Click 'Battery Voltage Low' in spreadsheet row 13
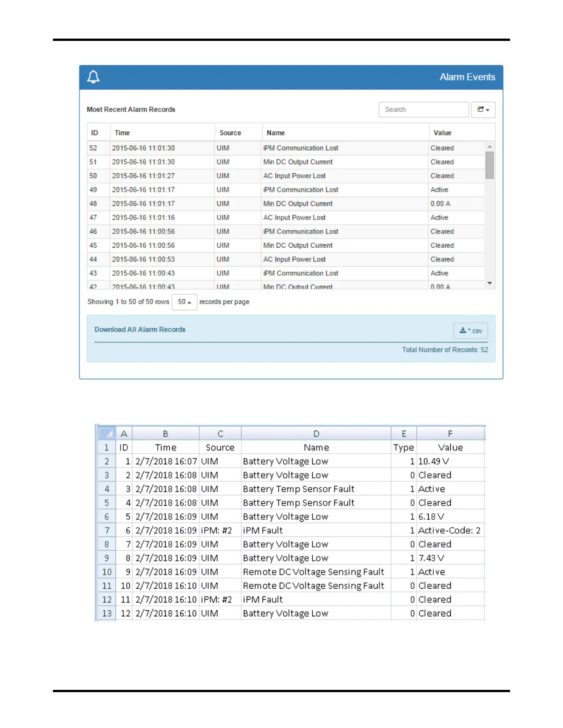Screen dimensions: 563x728 click(316, 613)
